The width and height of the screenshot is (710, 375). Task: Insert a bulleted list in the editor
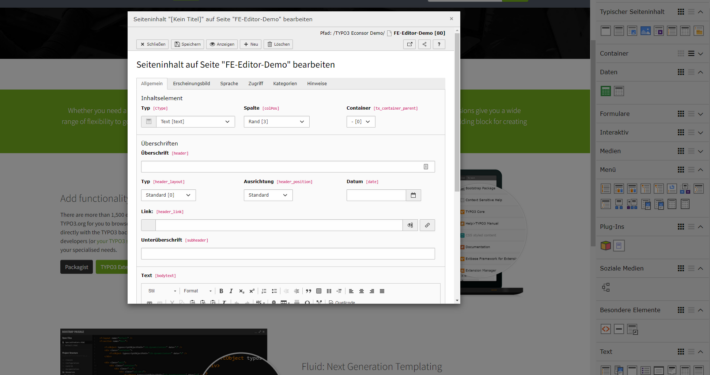point(274,291)
